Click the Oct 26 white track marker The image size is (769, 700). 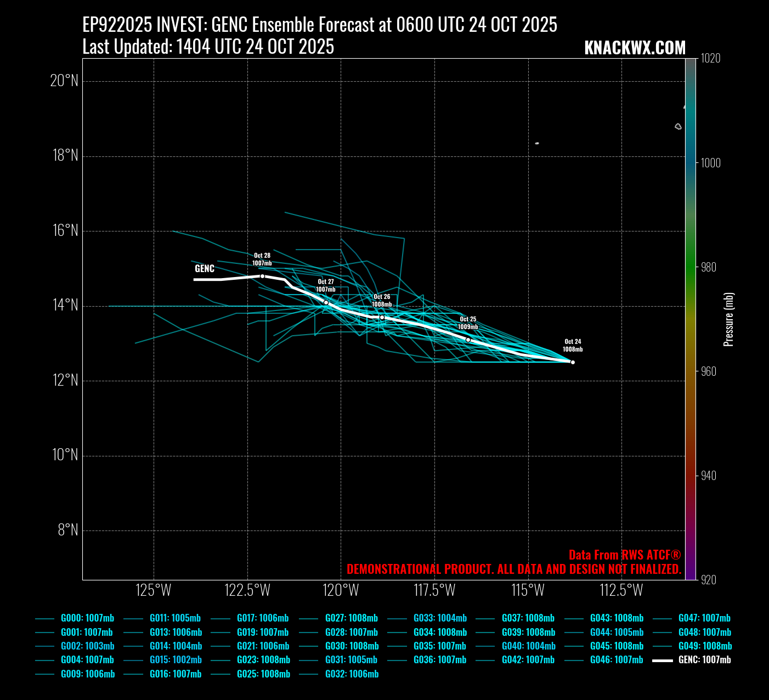tap(382, 317)
